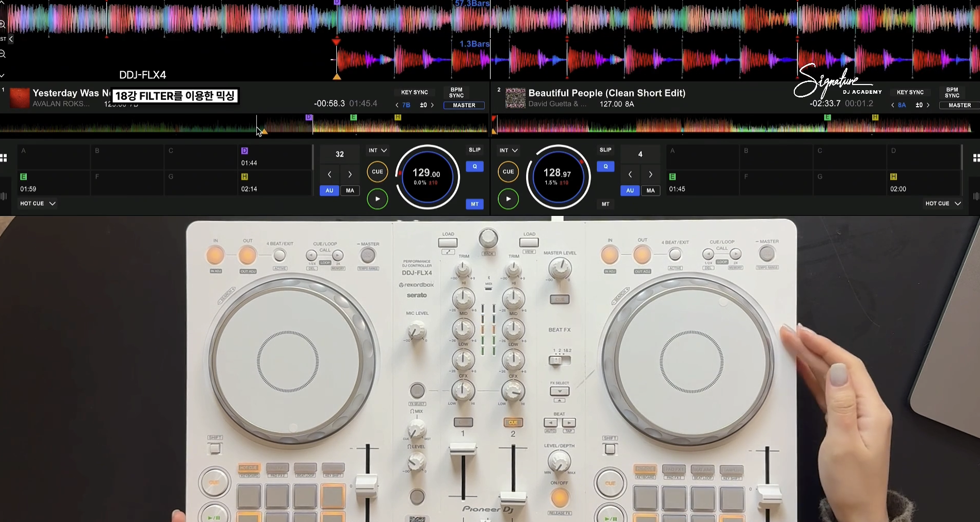980x522 pixels.
Task: Hit the CUE button on deck 2
Action: [x=508, y=172]
